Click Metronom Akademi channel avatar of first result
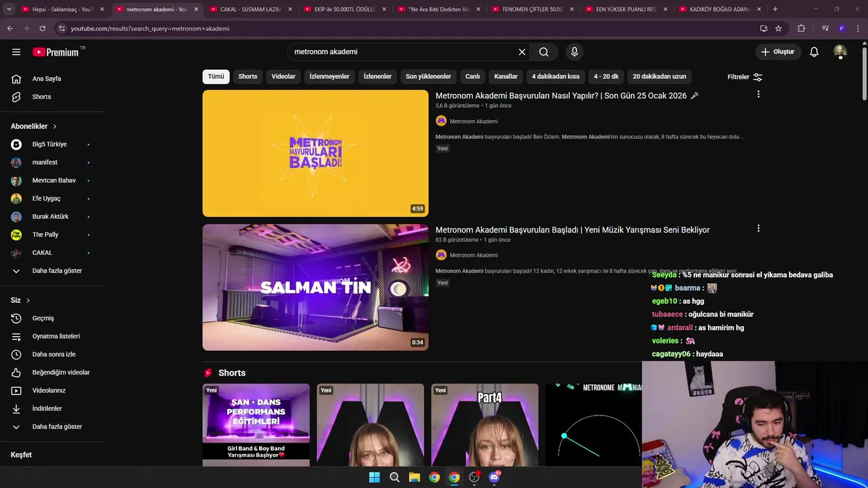 (x=441, y=121)
